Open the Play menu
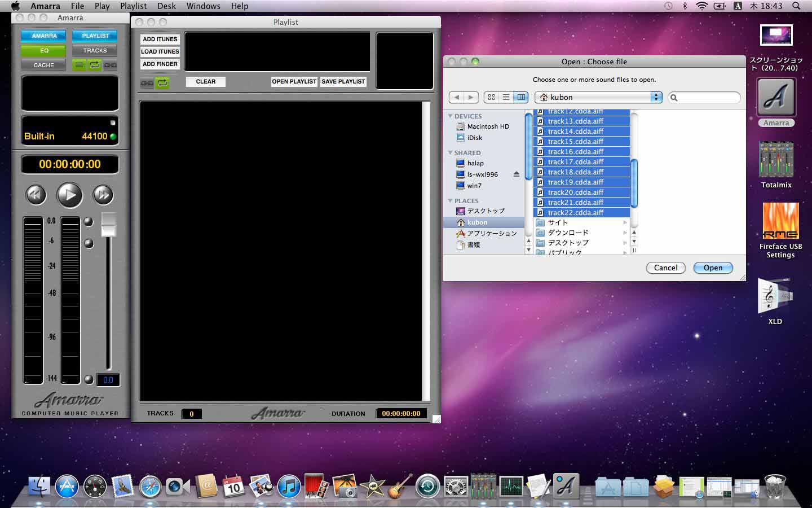This screenshot has height=508, width=812. (x=102, y=6)
